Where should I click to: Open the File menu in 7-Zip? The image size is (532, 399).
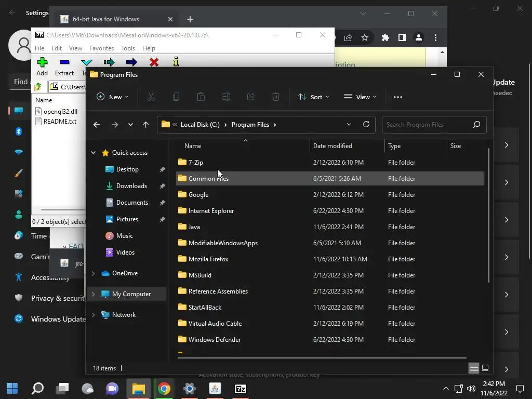[x=39, y=48]
